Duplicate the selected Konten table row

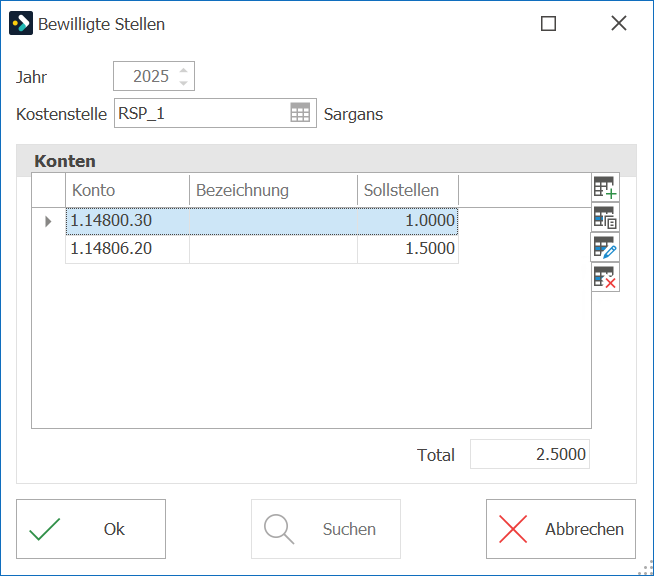(605, 218)
